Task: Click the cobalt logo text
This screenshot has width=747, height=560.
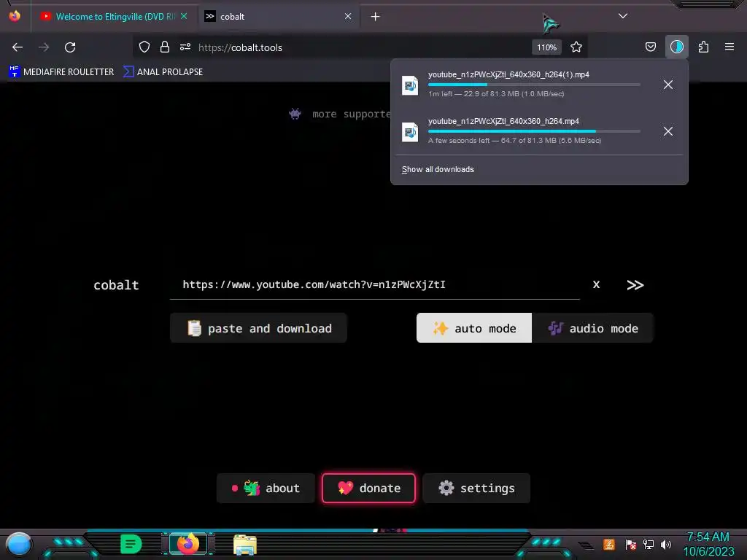Action: tap(116, 285)
